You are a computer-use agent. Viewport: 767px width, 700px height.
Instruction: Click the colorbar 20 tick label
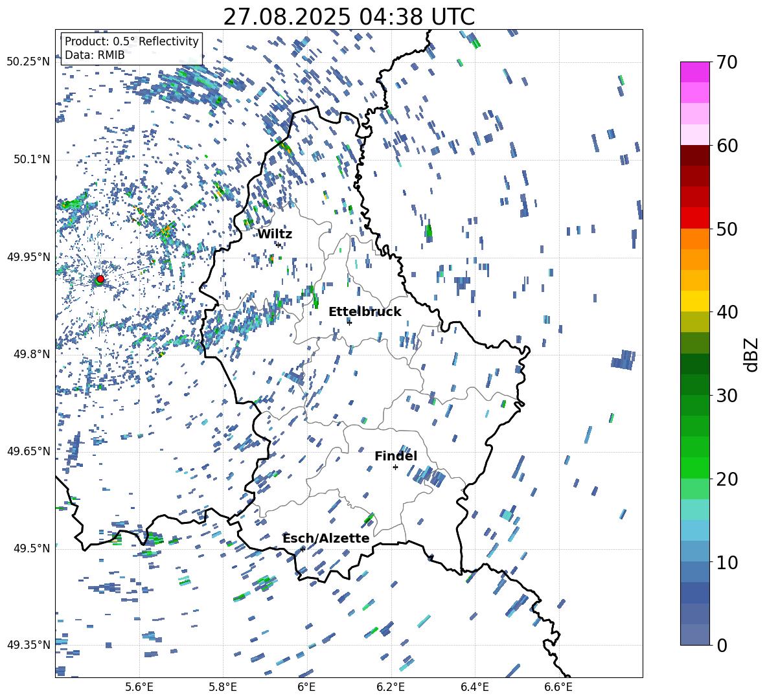[x=727, y=479]
